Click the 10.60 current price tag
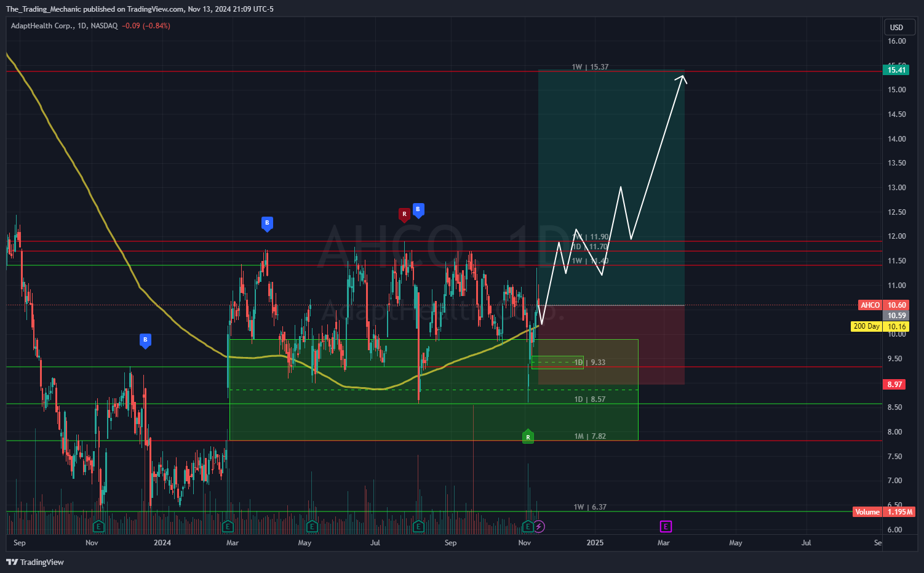Viewport: 924px width, 573px height. pos(896,305)
